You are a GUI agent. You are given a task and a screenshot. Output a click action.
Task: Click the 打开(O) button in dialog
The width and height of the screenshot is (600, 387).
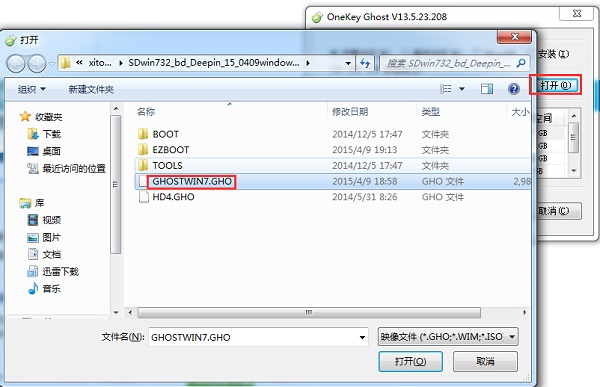coord(410,361)
